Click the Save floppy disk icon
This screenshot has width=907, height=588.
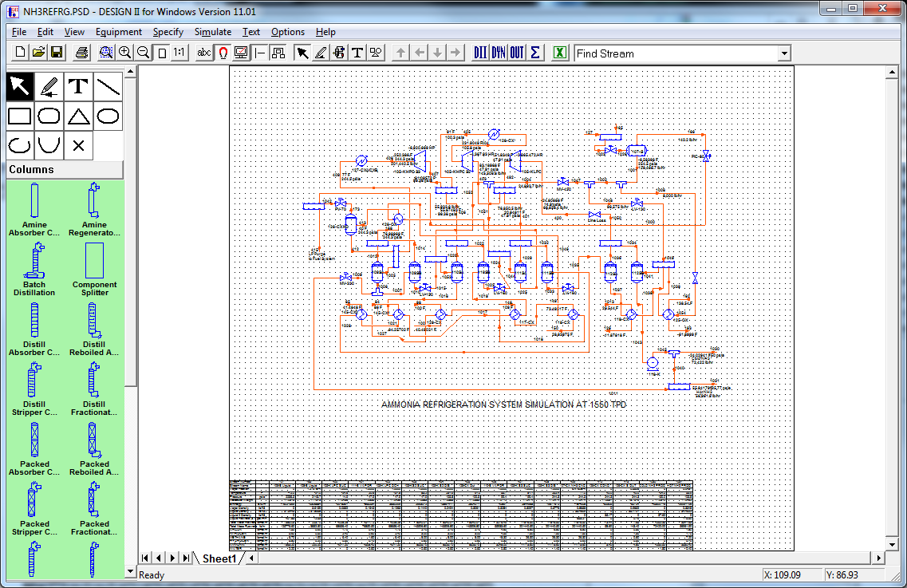point(57,53)
